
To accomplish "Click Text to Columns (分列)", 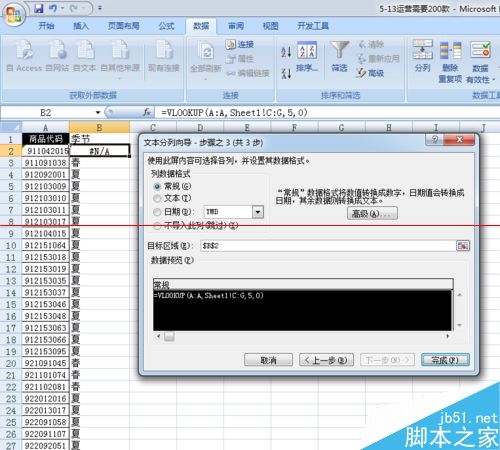I will 422,56.
